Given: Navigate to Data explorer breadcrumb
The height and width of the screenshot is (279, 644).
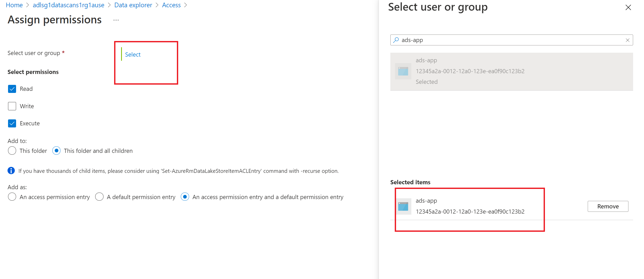Looking at the screenshot, I should 133,5.
